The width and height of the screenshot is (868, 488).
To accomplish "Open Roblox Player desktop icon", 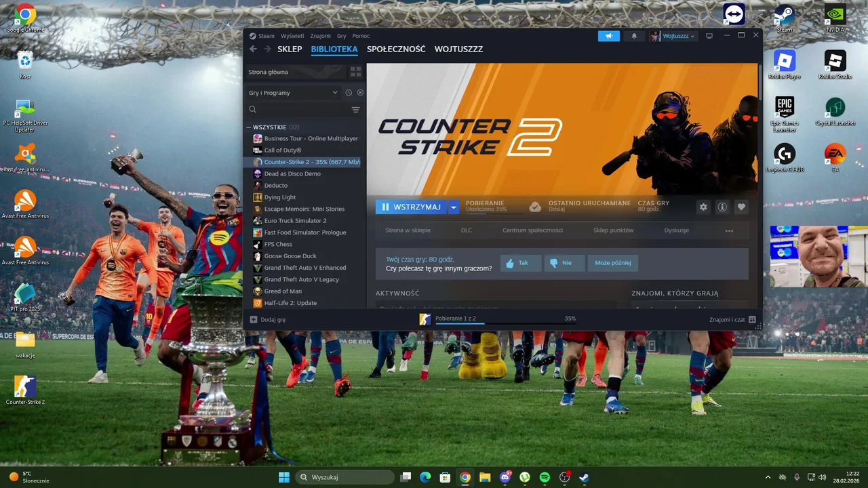I will [x=785, y=65].
